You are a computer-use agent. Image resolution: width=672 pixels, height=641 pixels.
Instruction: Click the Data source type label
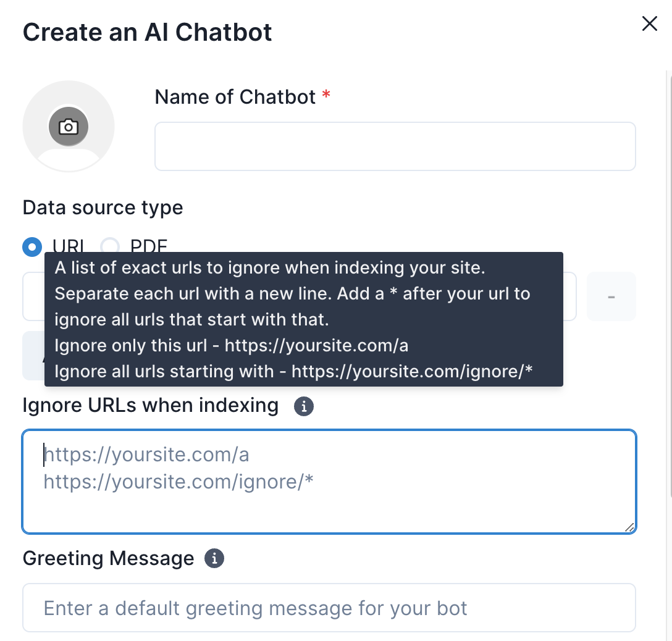103,207
